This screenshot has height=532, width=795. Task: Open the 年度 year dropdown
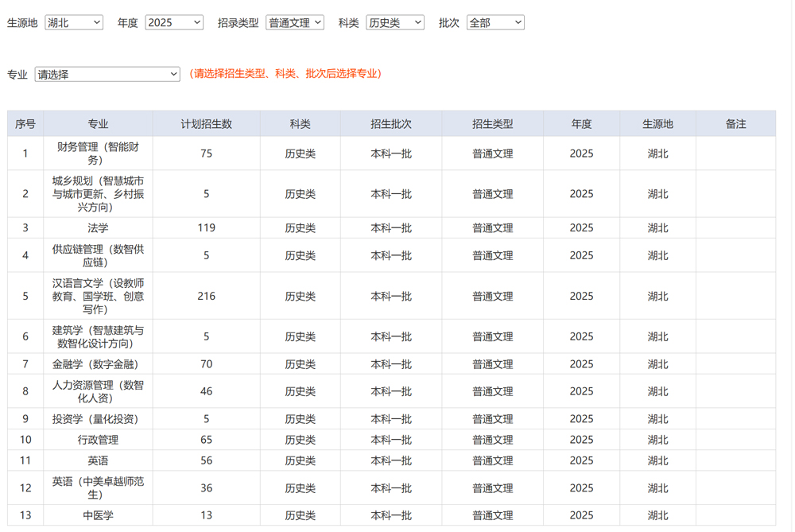174,23
